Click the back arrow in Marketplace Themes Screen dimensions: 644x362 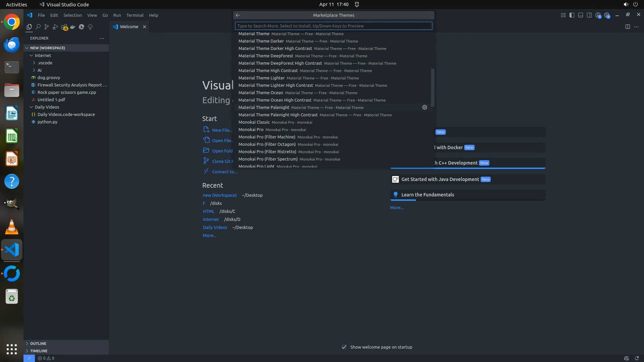[x=238, y=15]
